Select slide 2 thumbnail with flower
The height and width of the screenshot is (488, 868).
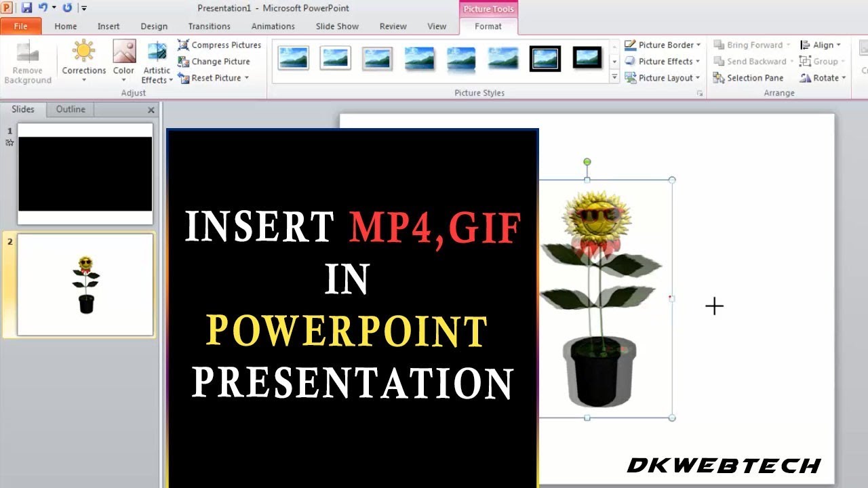85,285
